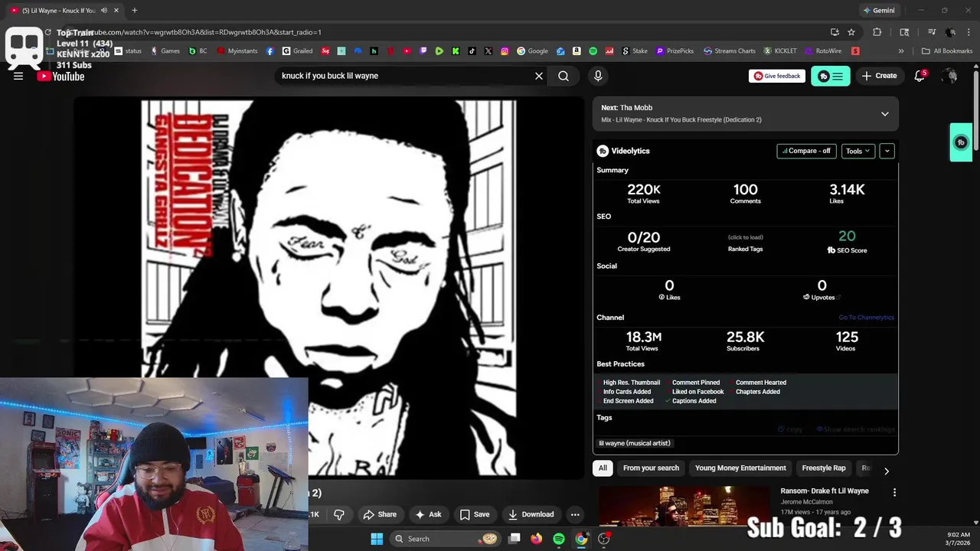Open the Myinstants bookmark
The width and height of the screenshot is (980, 551).
point(237,51)
